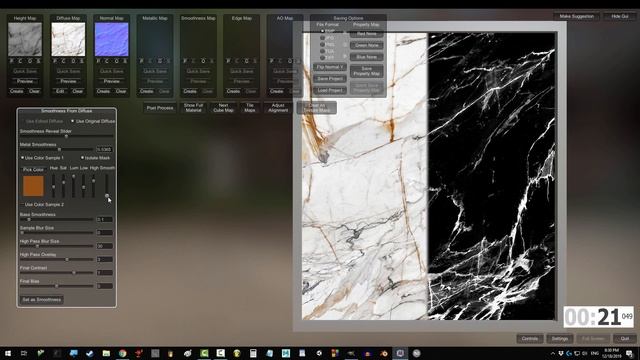
Task: Click the P letter under Normal Map
Action: 98,61
